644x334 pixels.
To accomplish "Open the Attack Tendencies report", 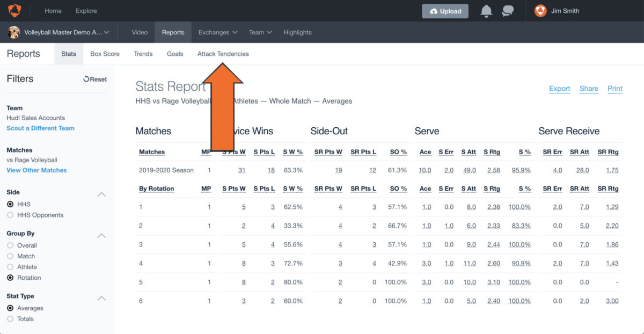I will point(223,54).
